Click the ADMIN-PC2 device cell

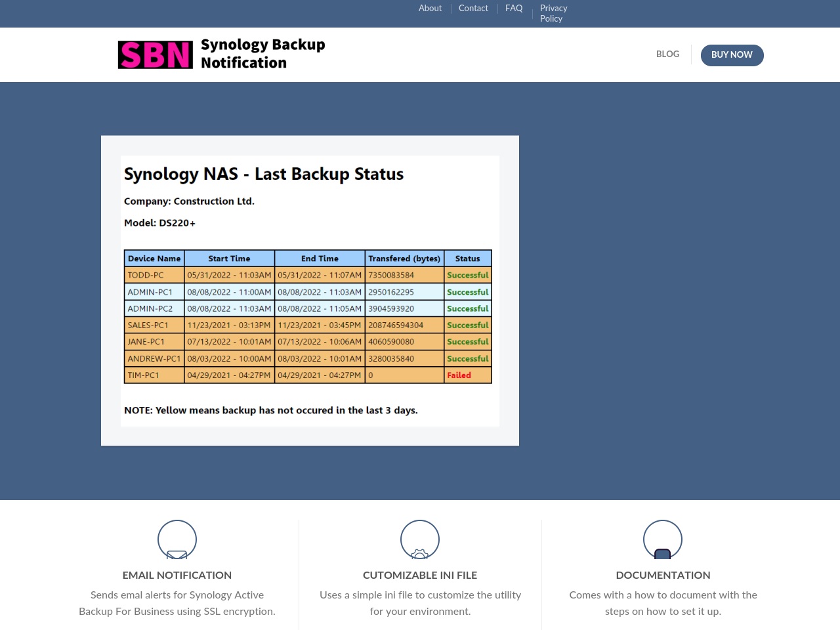154,308
